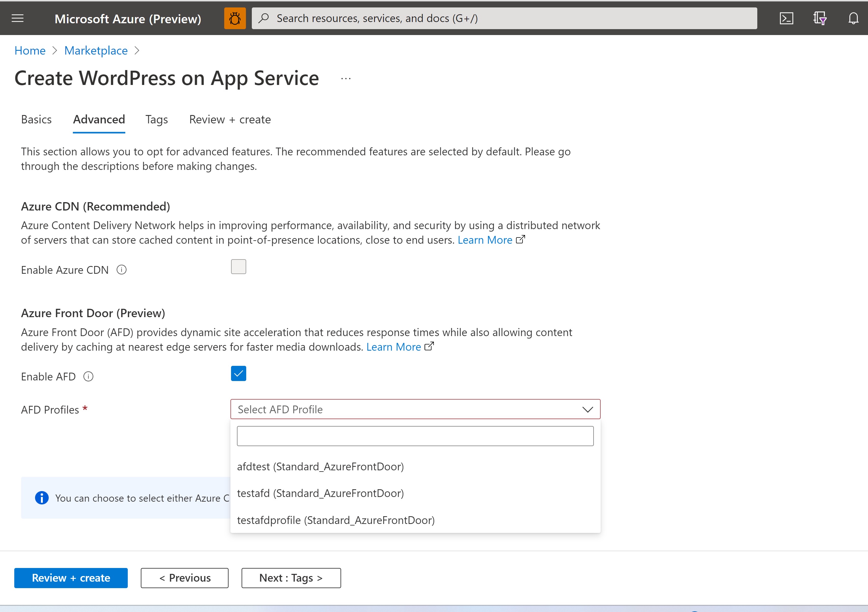868x612 pixels.
Task: Choose testafdprofile (Standard_AzureFrontDoor) profile
Action: (415, 520)
